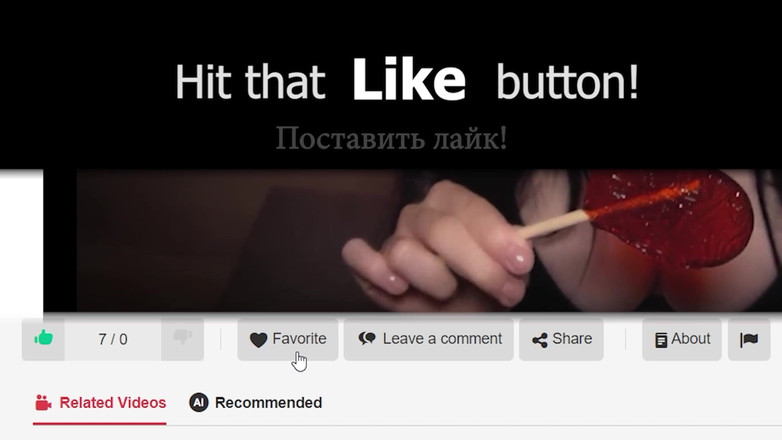Click the bold word Like in overlay

[409, 80]
